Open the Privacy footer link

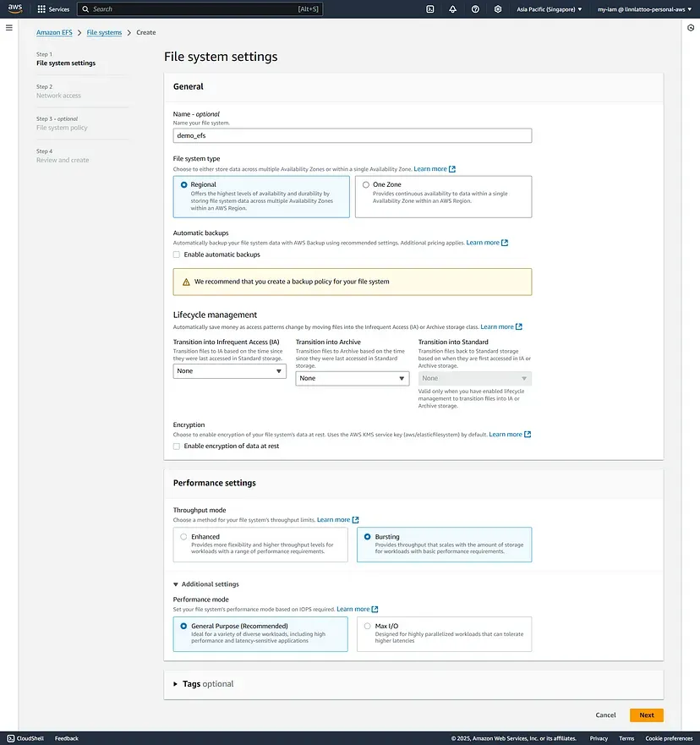[599, 738]
